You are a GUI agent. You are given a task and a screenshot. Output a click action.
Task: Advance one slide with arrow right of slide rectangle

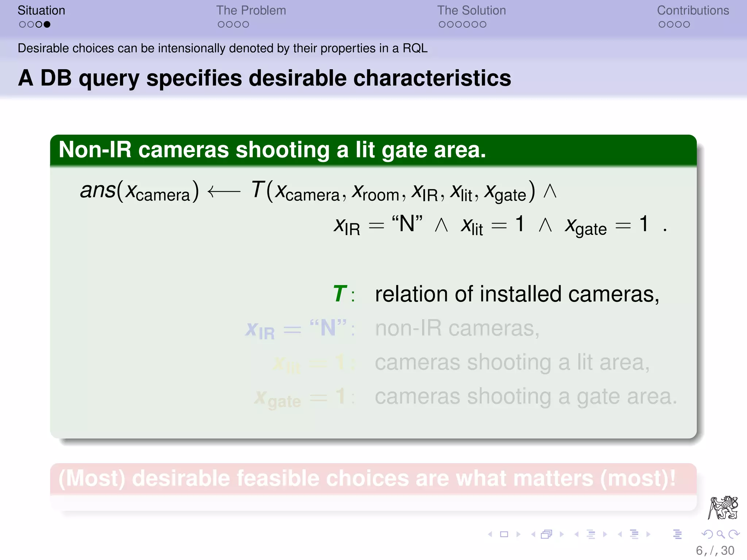click(x=518, y=534)
